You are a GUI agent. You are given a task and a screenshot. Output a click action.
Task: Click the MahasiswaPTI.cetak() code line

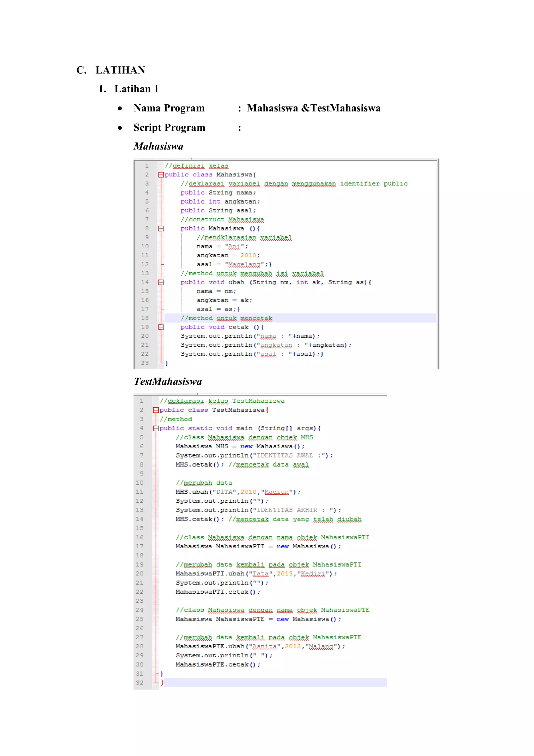pyautogui.click(x=217, y=592)
